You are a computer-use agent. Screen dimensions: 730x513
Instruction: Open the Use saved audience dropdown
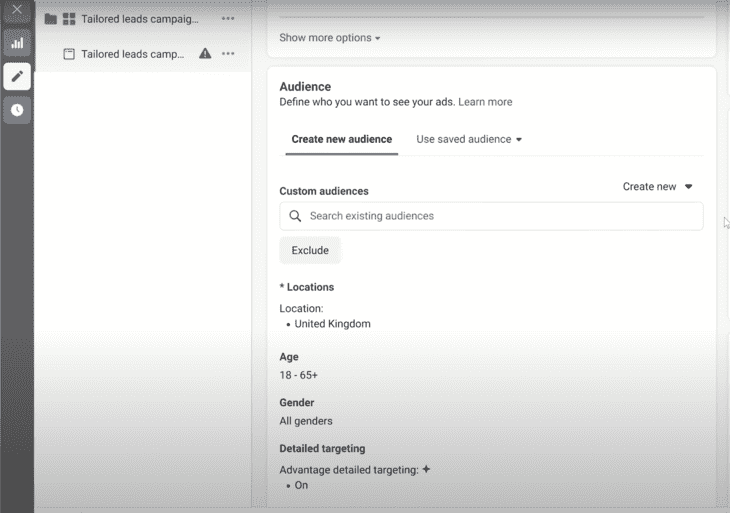pos(469,139)
